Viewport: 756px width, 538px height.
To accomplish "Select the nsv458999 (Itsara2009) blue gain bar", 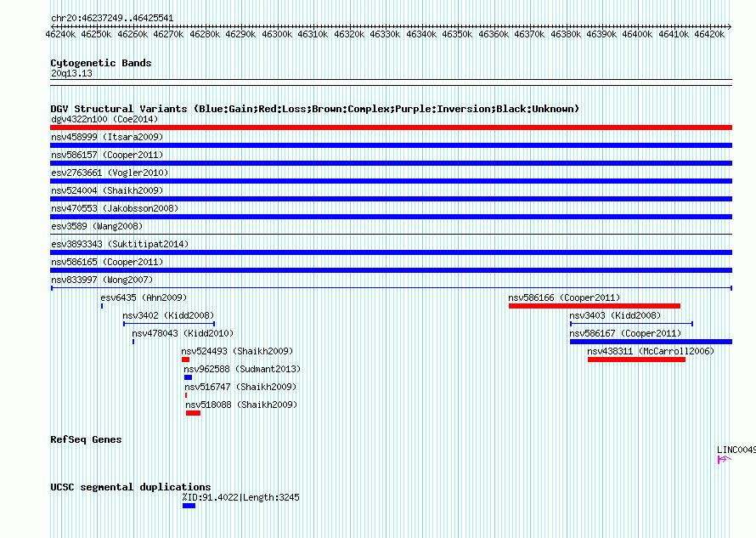I will pyautogui.click(x=391, y=145).
